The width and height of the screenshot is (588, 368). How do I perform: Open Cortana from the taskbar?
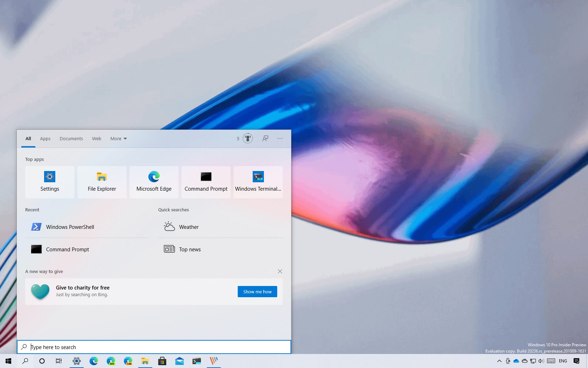[x=42, y=361]
